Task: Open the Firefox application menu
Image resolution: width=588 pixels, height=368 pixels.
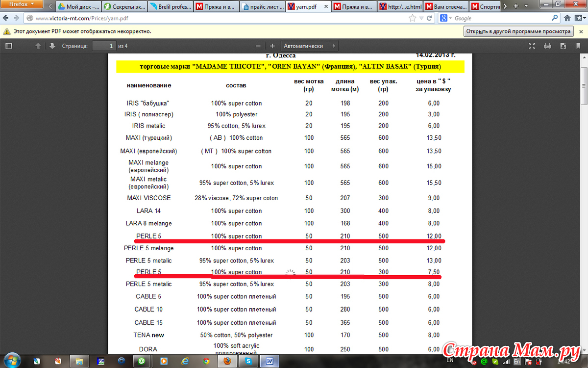Action: coord(21,4)
